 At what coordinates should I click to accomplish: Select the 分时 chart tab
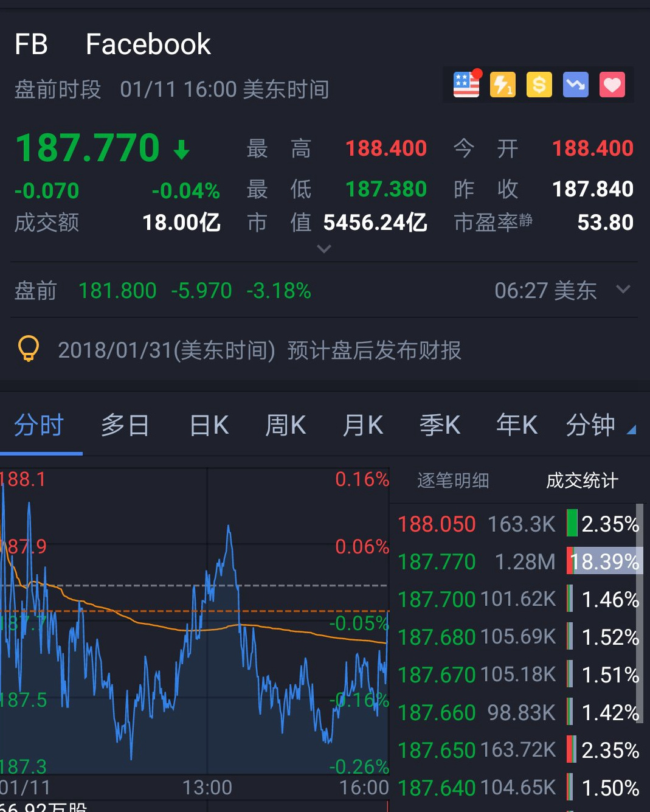pyautogui.click(x=40, y=425)
